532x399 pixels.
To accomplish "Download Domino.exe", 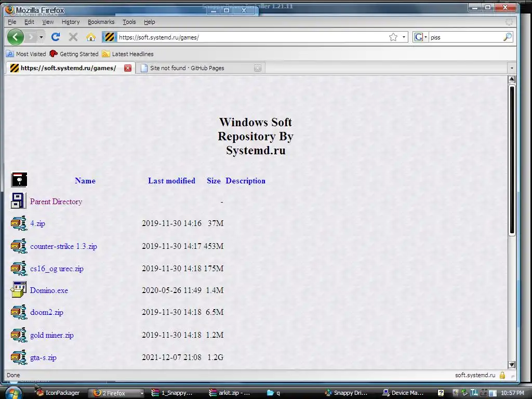I will [x=49, y=290].
